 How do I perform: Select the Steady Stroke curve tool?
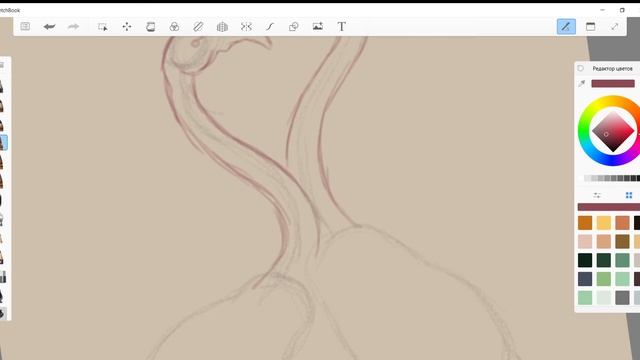click(270, 27)
